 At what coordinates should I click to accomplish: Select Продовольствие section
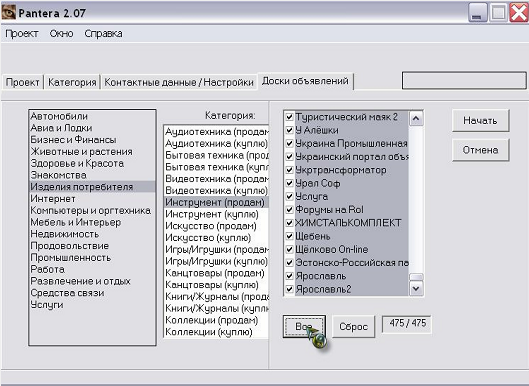tap(92, 246)
